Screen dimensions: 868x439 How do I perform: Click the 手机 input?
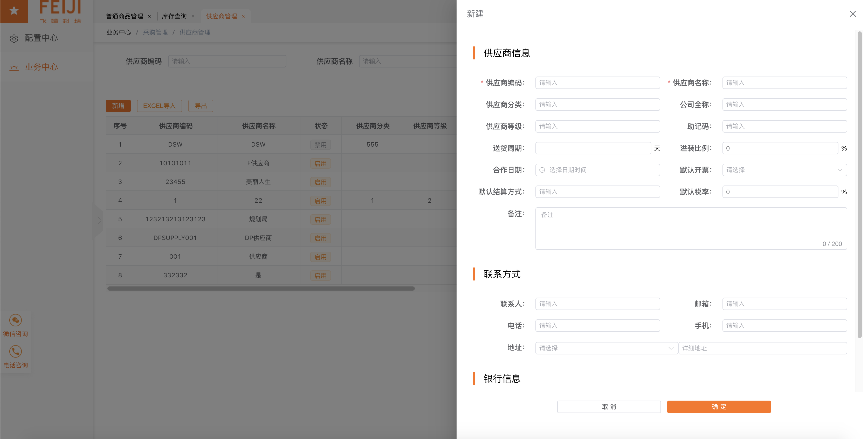pyautogui.click(x=784, y=326)
